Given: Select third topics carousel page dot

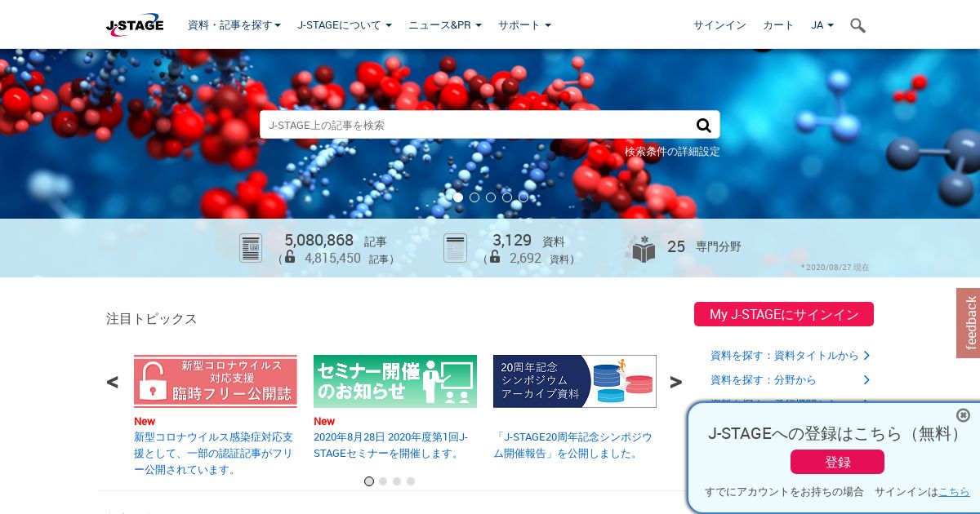Looking at the screenshot, I should pyautogui.click(x=397, y=481).
